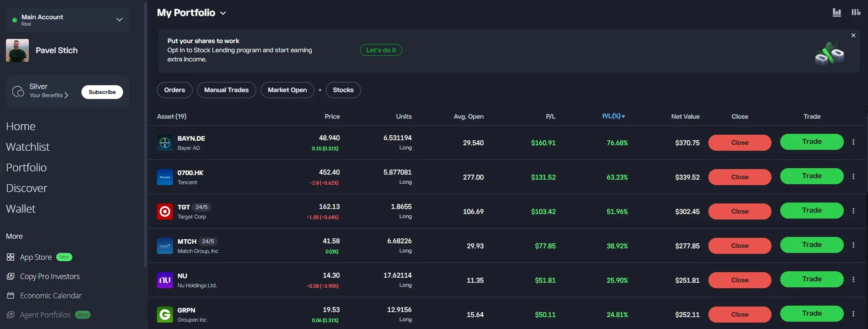
Task: Open the chart view icon at top right
Action: [x=836, y=12]
